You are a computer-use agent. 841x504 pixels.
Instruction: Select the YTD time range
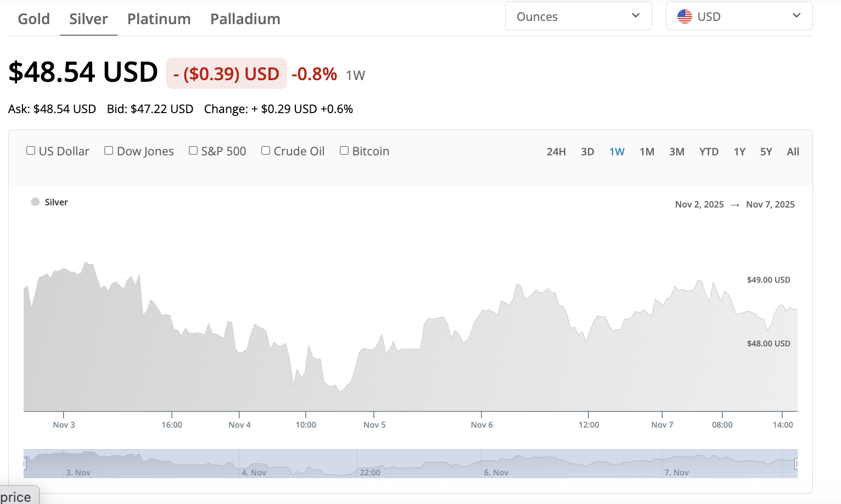(x=709, y=152)
